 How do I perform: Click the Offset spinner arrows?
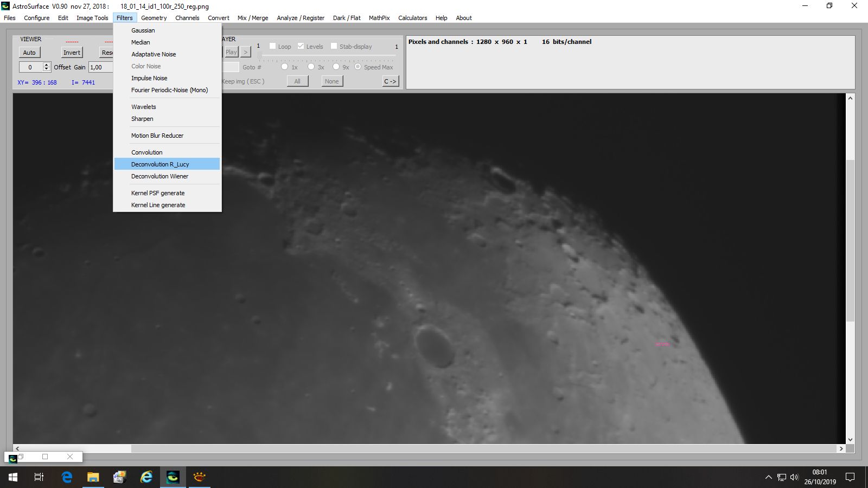(47, 67)
